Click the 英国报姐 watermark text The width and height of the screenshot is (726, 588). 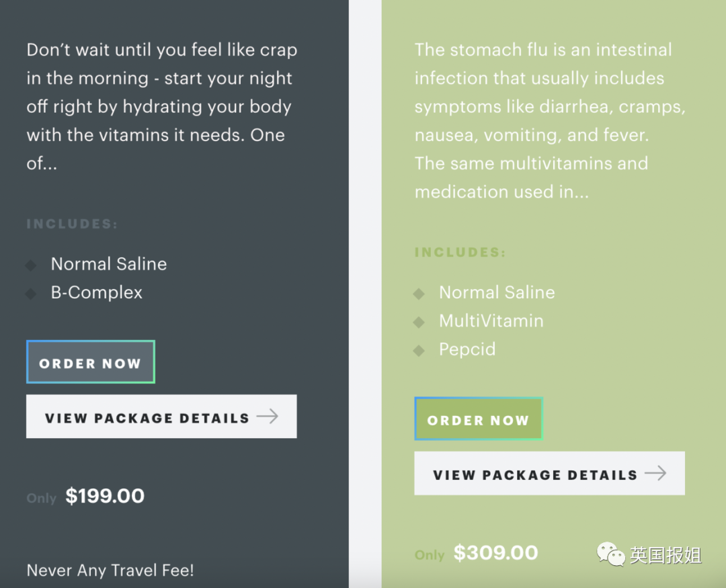[665, 556]
